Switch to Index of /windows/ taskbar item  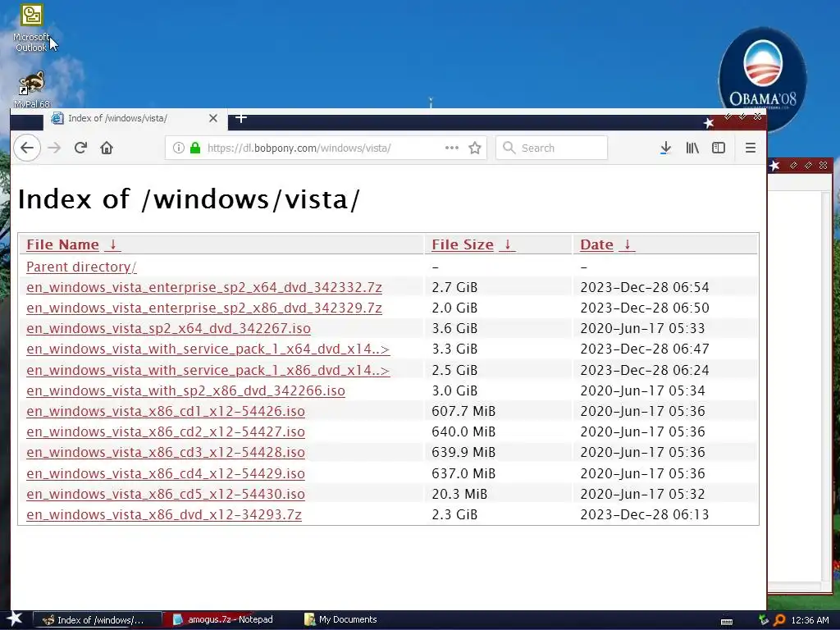click(x=98, y=620)
